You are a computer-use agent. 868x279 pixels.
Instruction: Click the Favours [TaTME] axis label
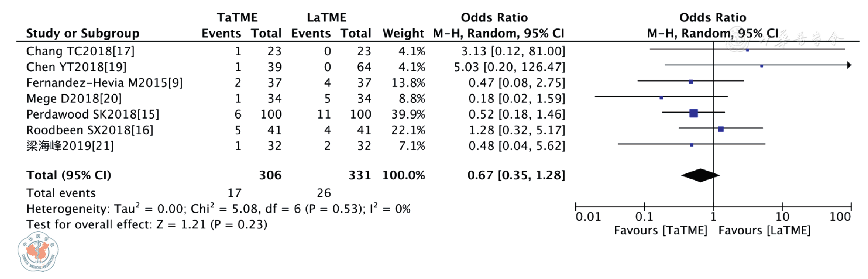point(660,231)
